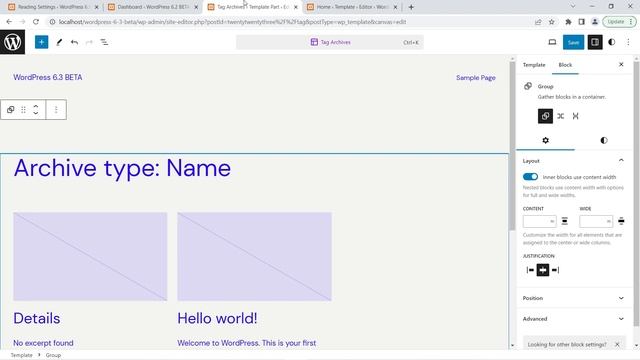
Task: Open the List View icon
Action: tap(104, 42)
